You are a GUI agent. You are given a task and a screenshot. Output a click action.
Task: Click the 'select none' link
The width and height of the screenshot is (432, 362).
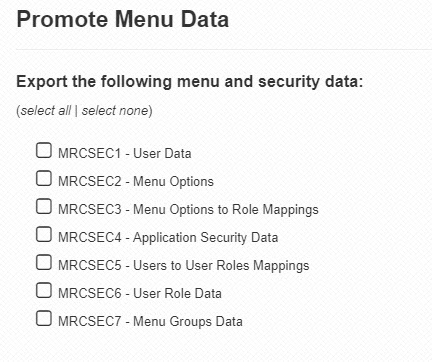point(115,111)
